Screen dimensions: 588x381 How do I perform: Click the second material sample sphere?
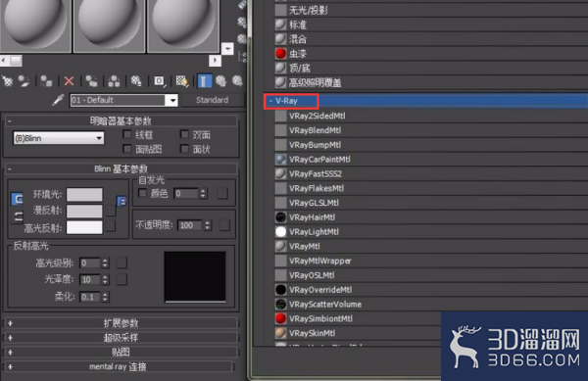click(x=109, y=25)
